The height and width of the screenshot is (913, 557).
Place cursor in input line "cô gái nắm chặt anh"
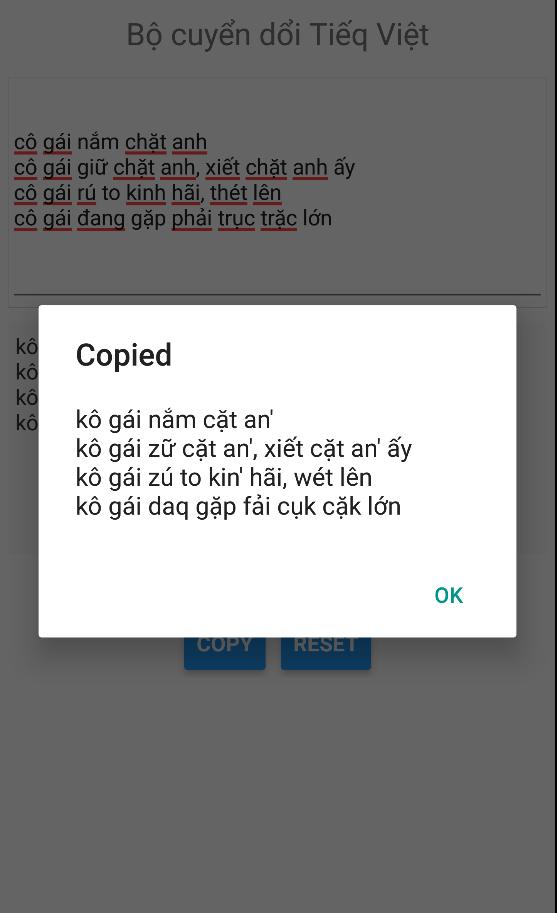click(111, 142)
